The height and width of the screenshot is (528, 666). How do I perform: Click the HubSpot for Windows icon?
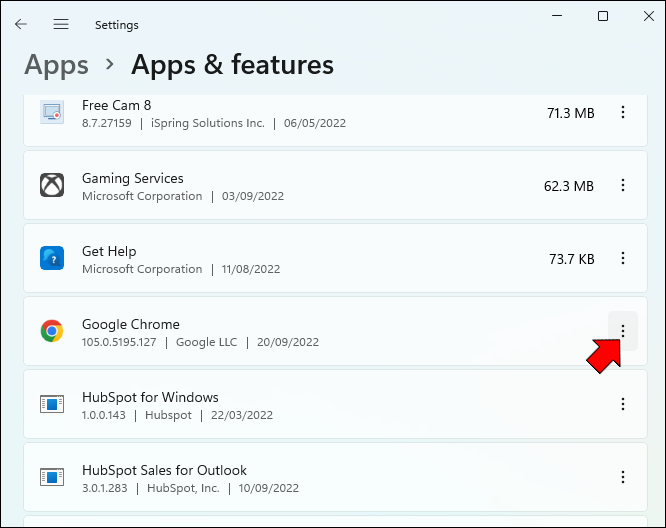[52, 404]
